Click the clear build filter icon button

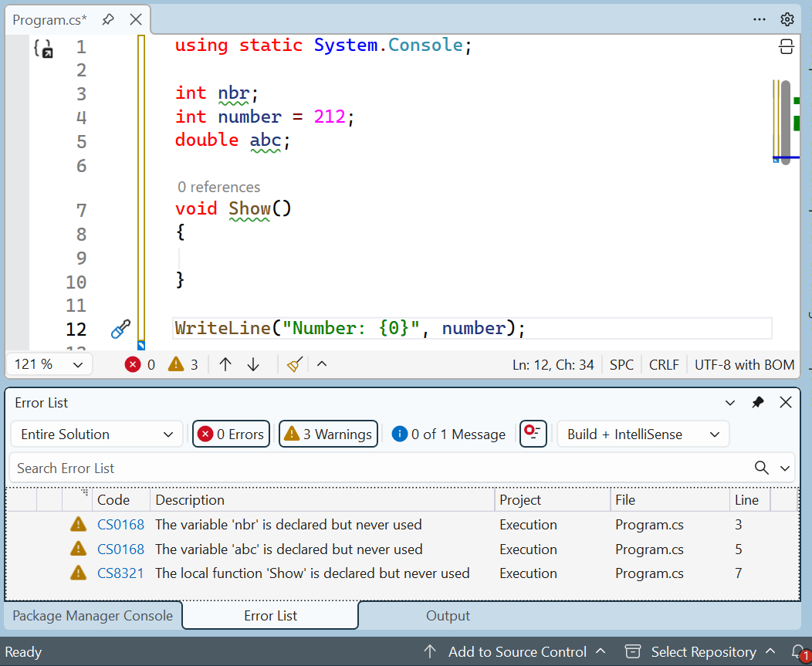click(x=533, y=434)
